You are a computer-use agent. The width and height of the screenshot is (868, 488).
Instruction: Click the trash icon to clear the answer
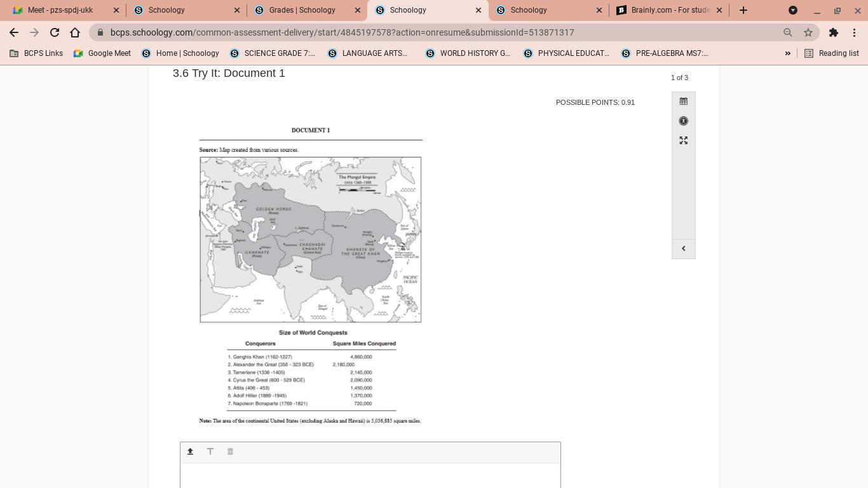(230, 451)
